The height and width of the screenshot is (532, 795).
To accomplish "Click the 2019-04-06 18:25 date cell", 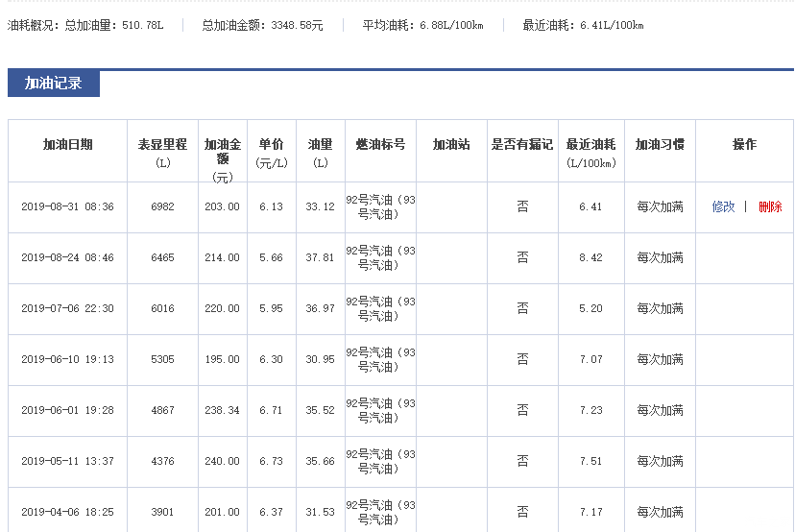I will pyautogui.click(x=67, y=512).
